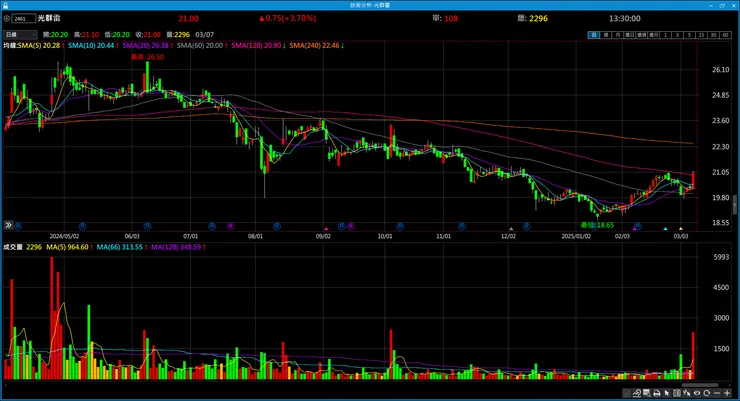Click the volume MA(5) 964.60 label
Viewport: 740px width, 401px height.
coord(67,247)
